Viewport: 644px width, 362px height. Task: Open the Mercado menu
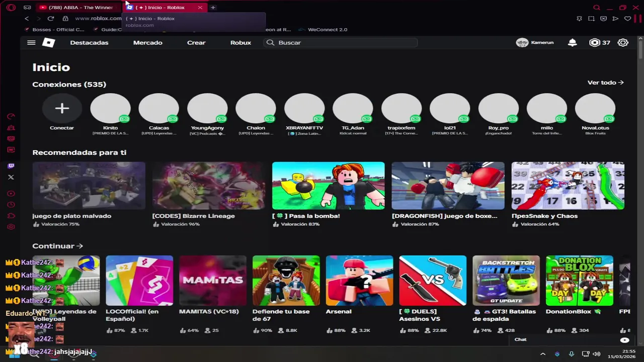(147, 43)
